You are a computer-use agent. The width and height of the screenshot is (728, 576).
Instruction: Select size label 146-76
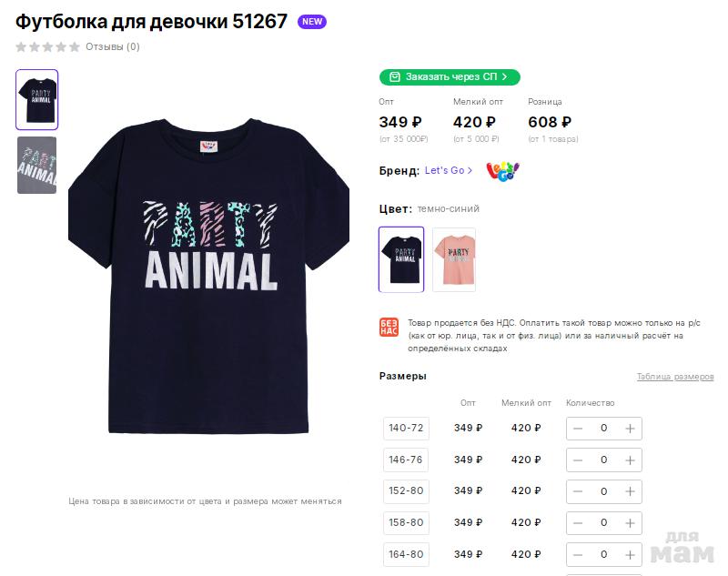coord(406,460)
